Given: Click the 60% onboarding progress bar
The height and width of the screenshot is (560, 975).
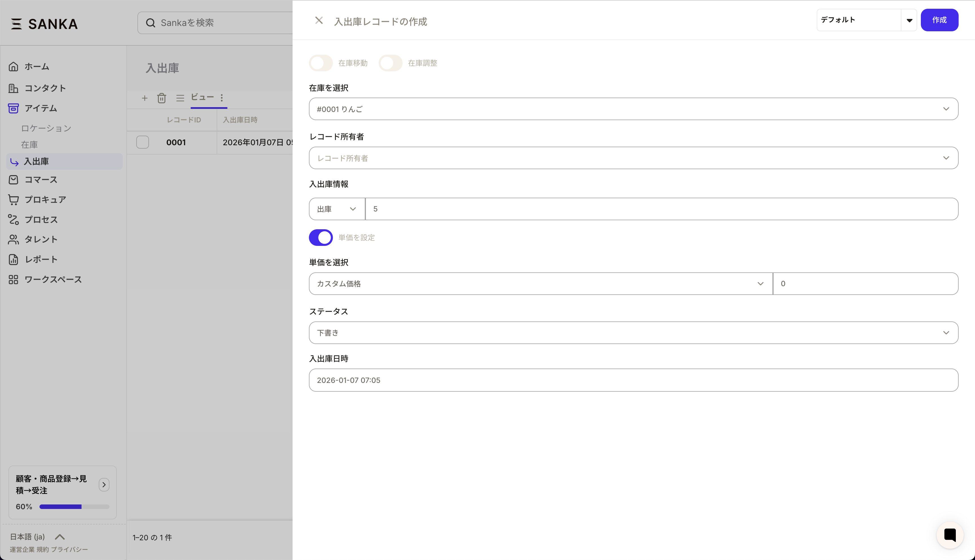Looking at the screenshot, I should tap(74, 507).
